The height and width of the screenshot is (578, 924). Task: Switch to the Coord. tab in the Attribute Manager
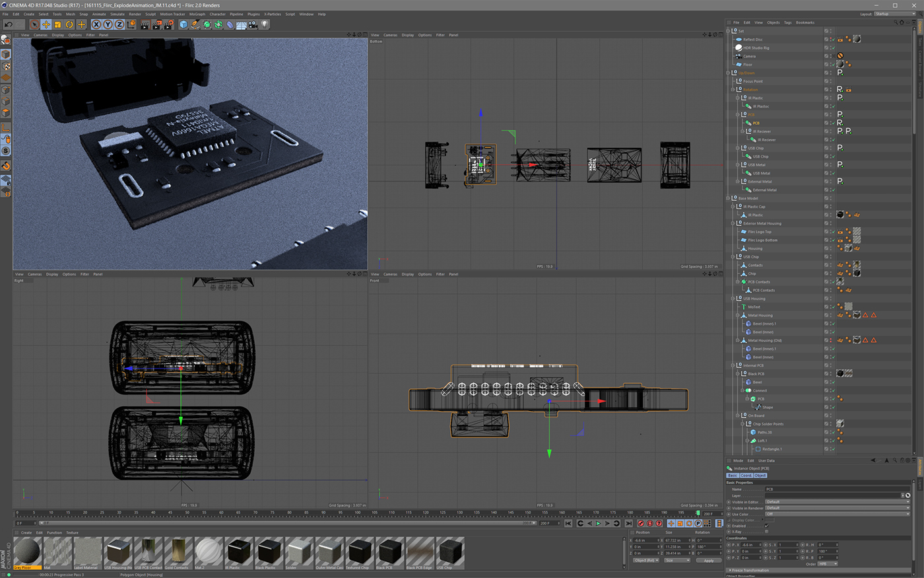[746, 476]
